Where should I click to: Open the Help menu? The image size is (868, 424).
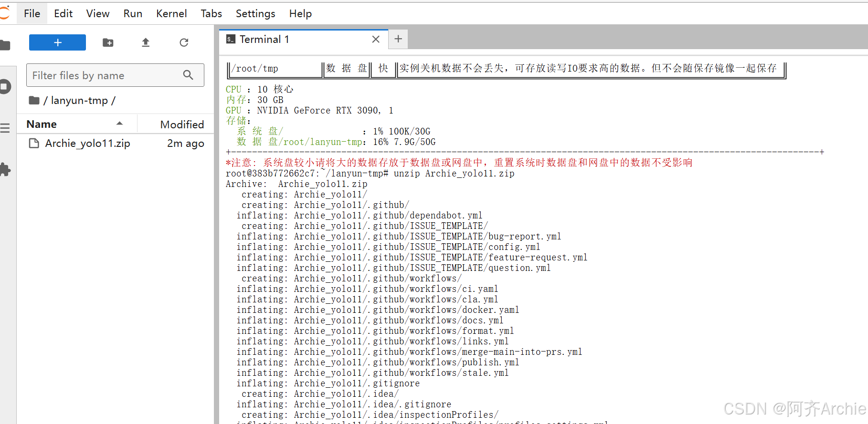[300, 13]
